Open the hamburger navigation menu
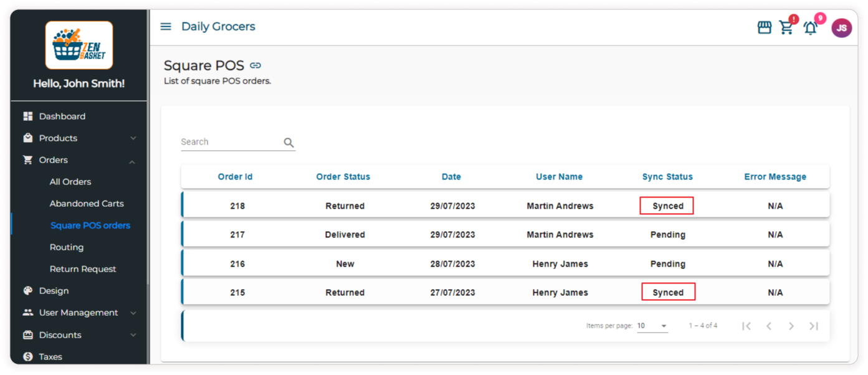Screen dimensions: 868x375 165,26
